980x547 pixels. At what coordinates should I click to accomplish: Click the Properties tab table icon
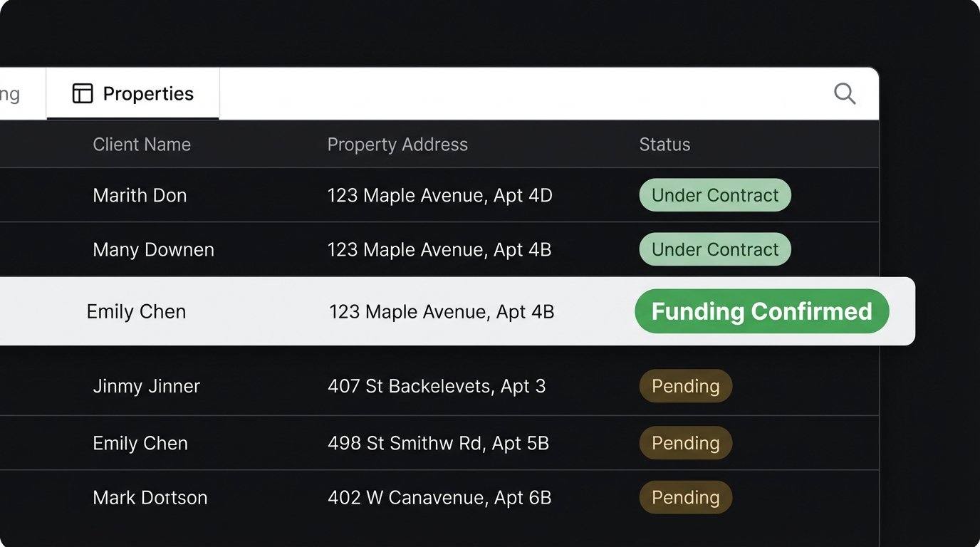(x=83, y=93)
